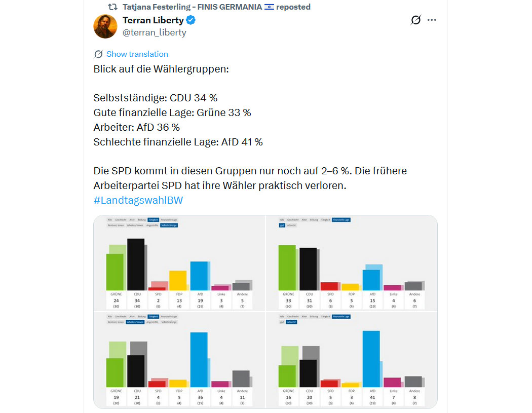The height and width of the screenshot is (413, 532).
Task: Open the chart image where AfD has 36
Action: coord(179,360)
